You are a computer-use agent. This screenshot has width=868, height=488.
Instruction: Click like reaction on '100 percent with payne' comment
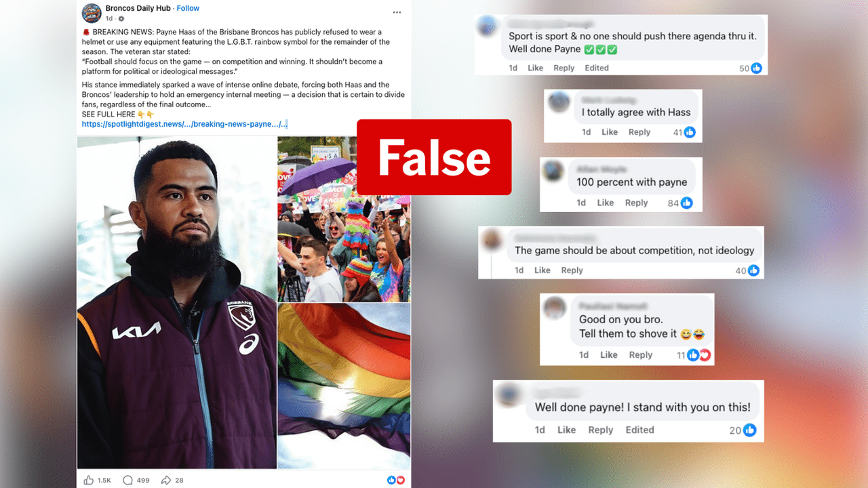click(x=686, y=203)
